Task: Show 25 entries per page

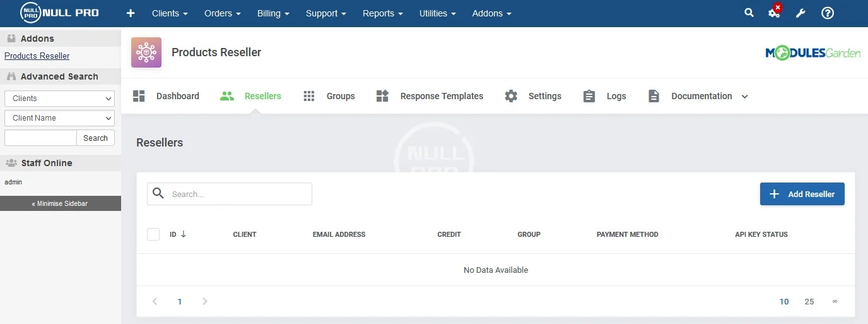Action: (809, 301)
